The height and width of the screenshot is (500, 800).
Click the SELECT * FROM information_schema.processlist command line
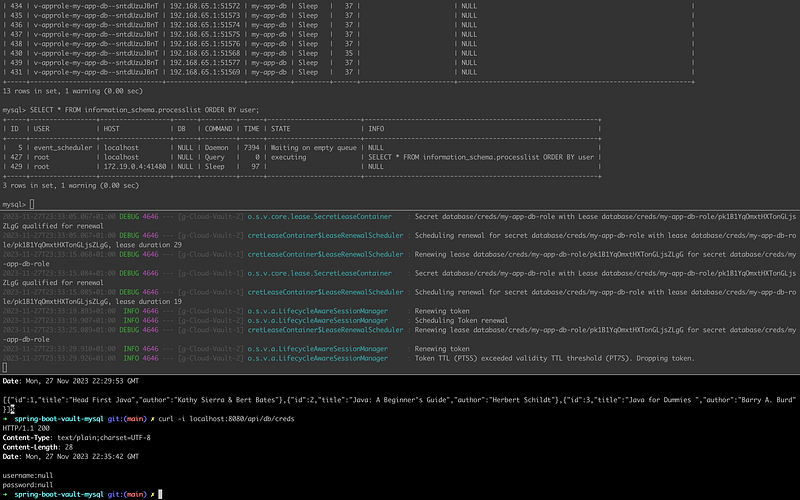[x=144, y=110]
